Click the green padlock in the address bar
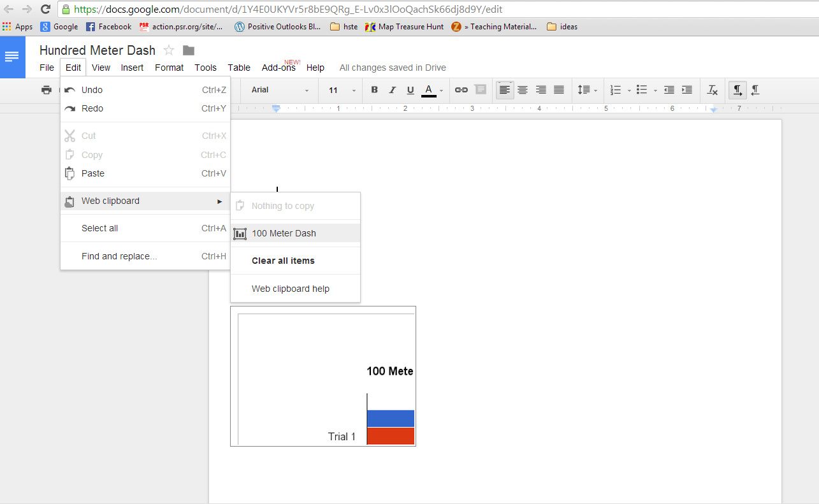Viewport: 819px width, 504px height. tap(66, 10)
